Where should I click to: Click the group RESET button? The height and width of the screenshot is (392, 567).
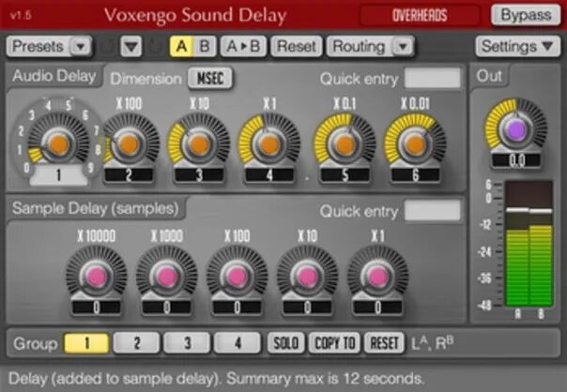pyautogui.click(x=384, y=343)
